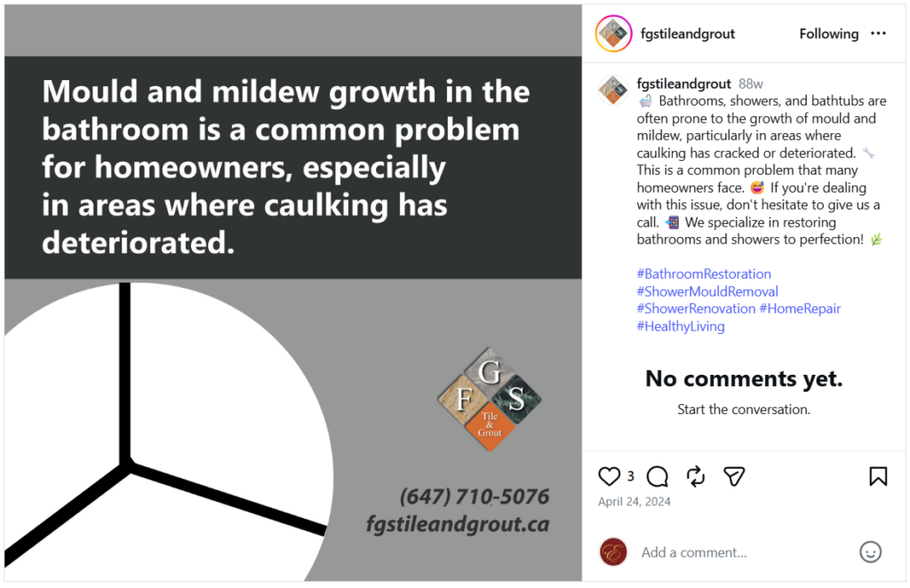The height and width of the screenshot is (588, 910).
Task: Click the FGS Tile & Grout post image
Action: [x=293, y=293]
